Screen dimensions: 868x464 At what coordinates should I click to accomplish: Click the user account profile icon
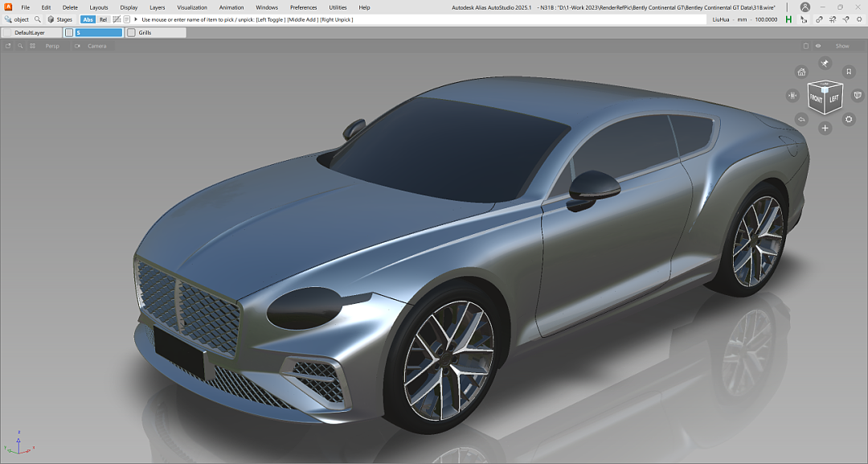(x=805, y=7)
